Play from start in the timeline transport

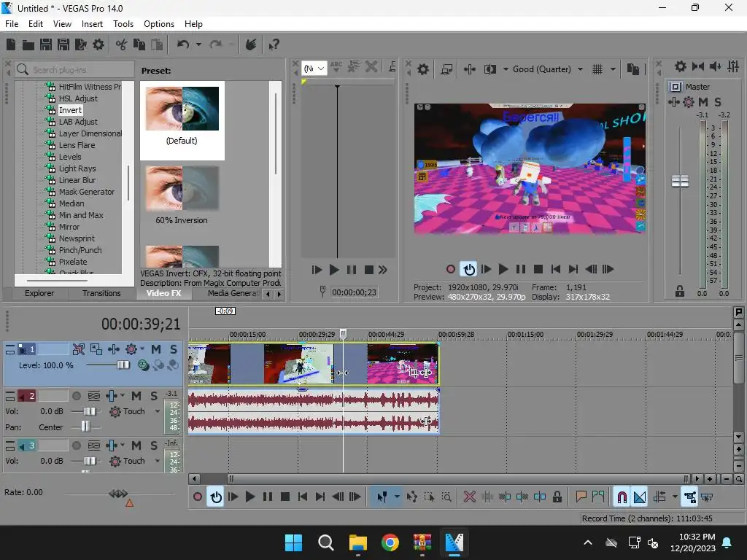click(x=233, y=497)
